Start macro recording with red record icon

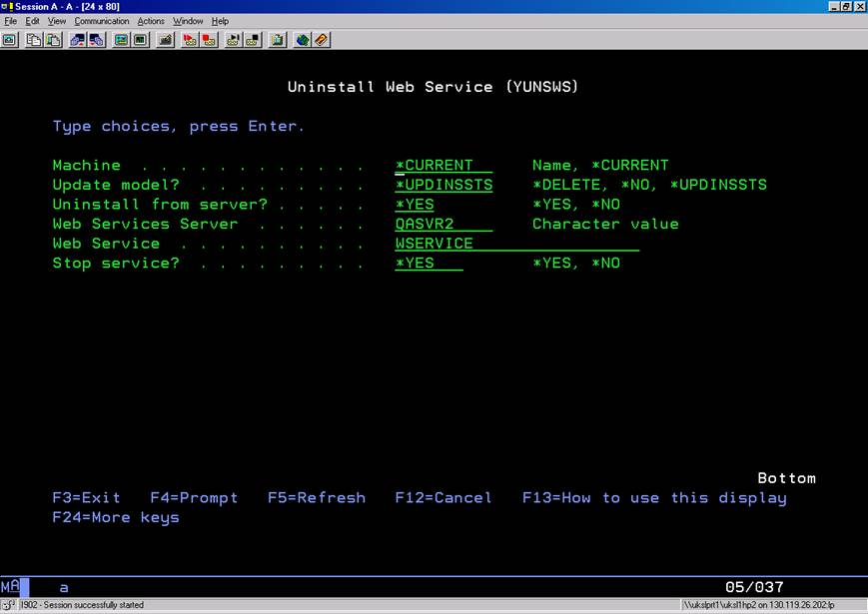click(x=190, y=40)
